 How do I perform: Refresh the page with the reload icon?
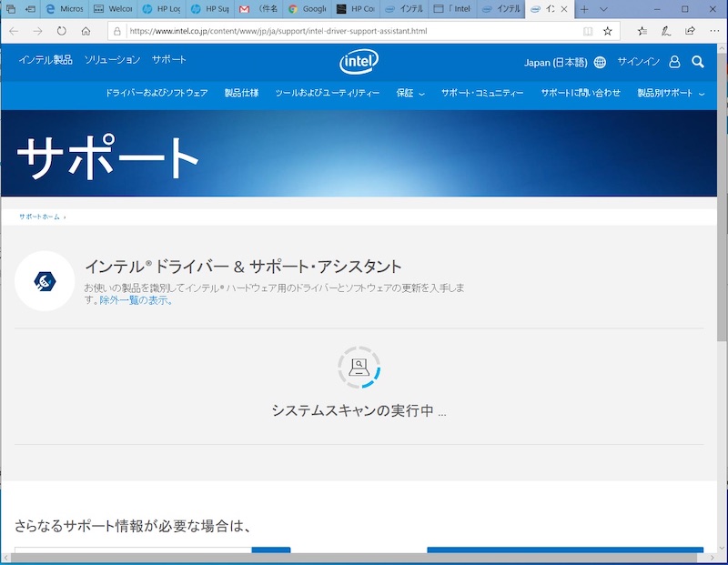pyautogui.click(x=61, y=31)
